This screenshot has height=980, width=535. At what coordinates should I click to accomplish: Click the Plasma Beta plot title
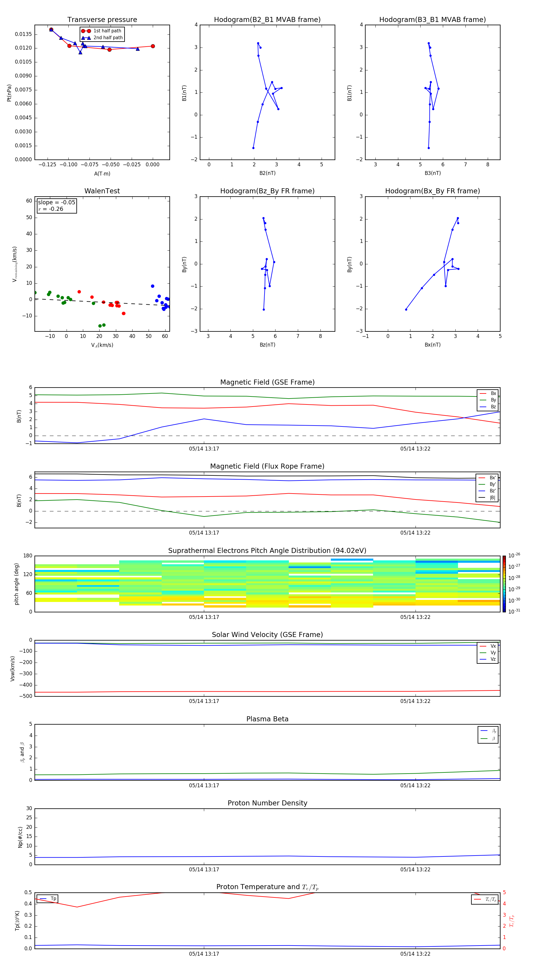[x=267, y=719]
